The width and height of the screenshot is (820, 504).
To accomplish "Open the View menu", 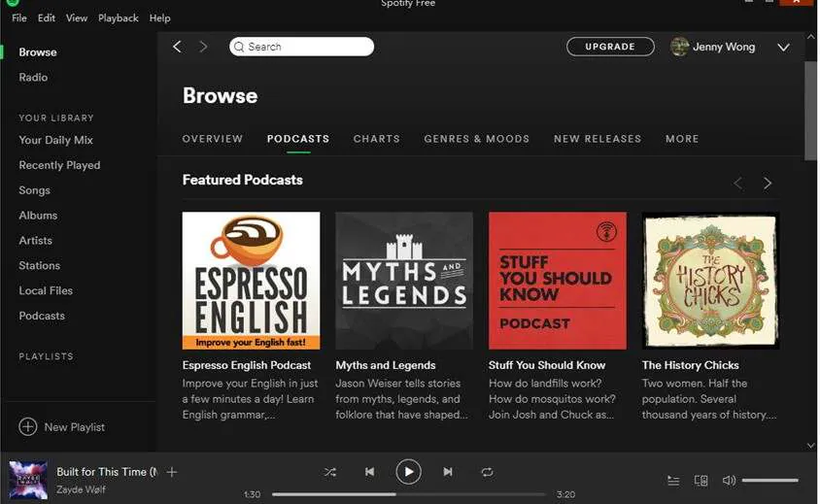I will [x=77, y=17].
